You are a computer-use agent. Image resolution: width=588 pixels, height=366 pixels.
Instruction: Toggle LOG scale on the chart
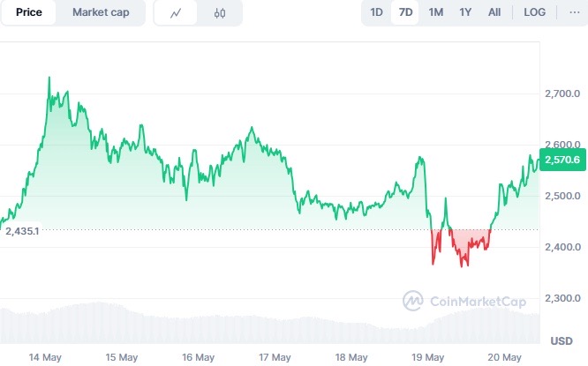(534, 12)
